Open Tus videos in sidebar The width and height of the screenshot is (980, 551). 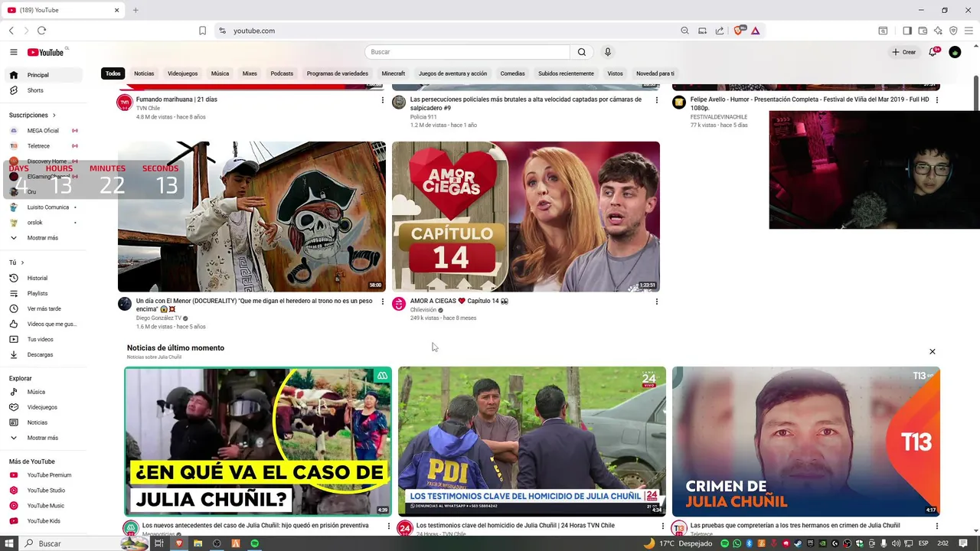pos(43,339)
